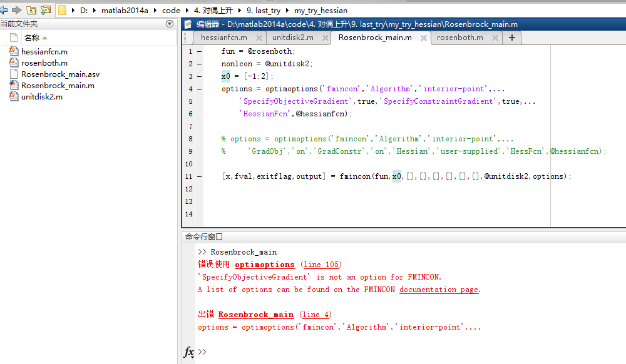Open the browse for folder icon
The image size is (626, 364).
46,10
